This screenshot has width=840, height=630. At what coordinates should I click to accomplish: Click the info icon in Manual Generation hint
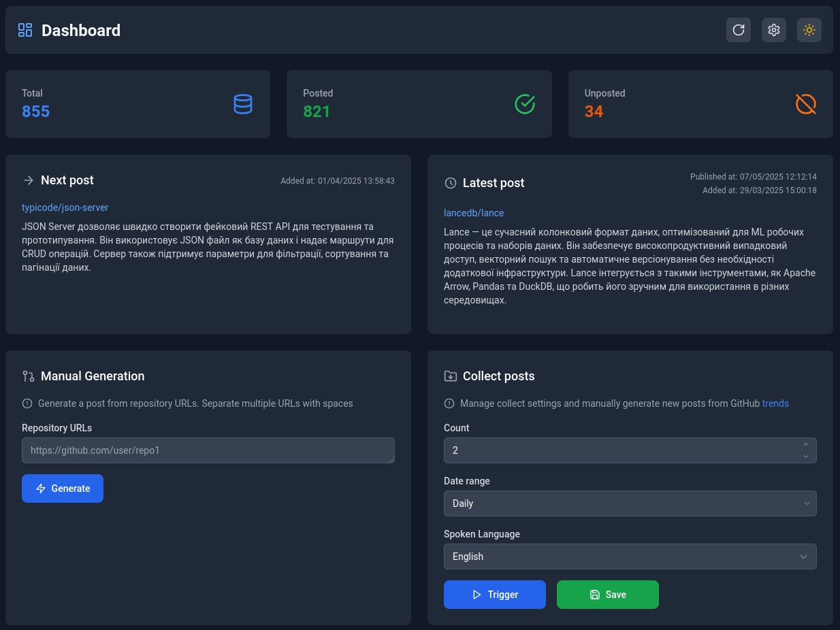[27, 403]
